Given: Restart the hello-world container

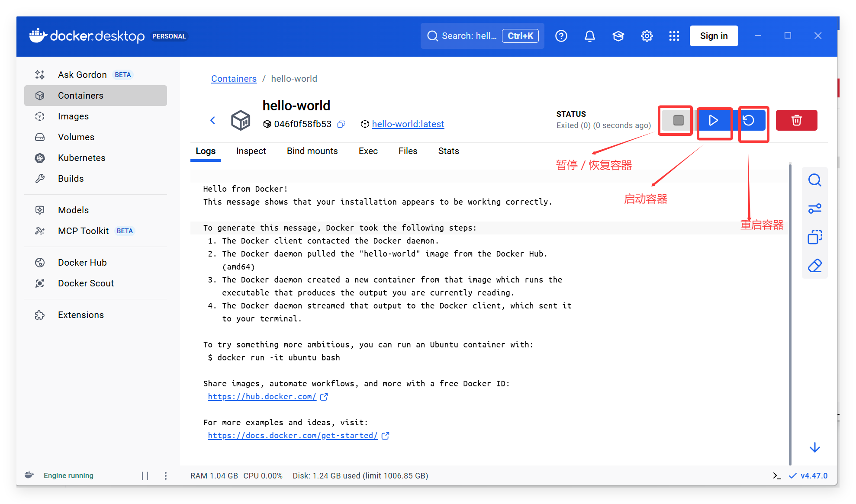Looking at the screenshot, I should (749, 120).
